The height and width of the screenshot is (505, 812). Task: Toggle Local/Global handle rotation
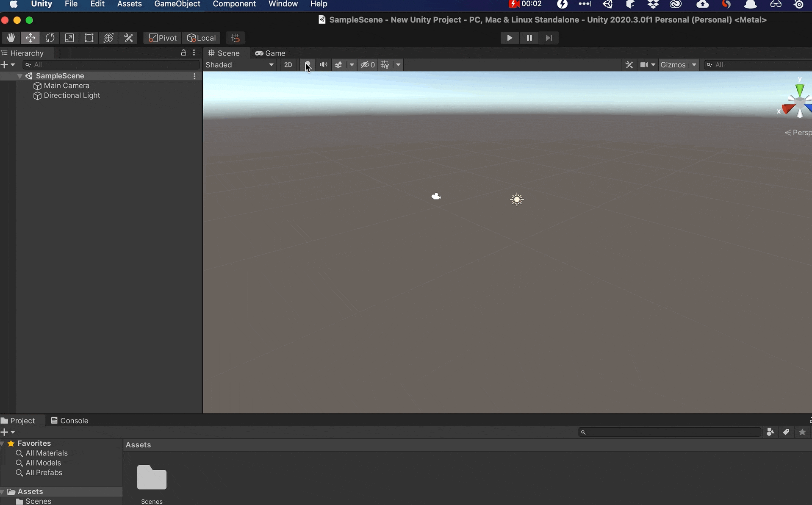[x=202, y=38]
